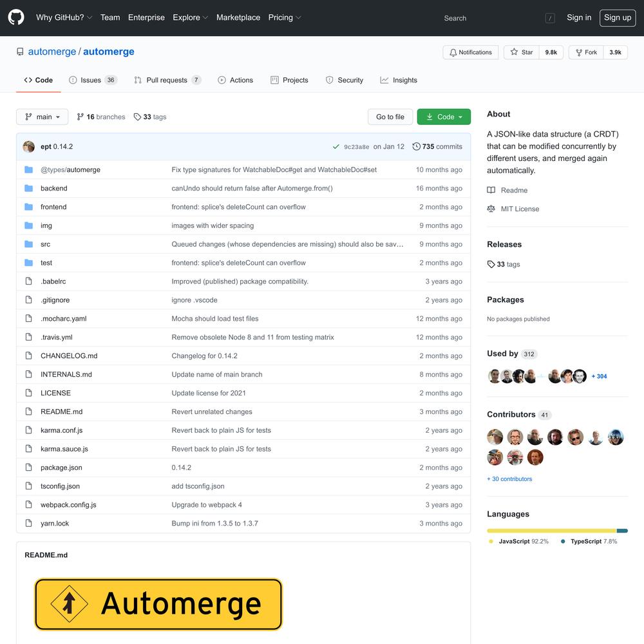Fork the automerge repository
The height and width of the screenshot is (644, 644).
pyautogui.click(x=586, y=52)
